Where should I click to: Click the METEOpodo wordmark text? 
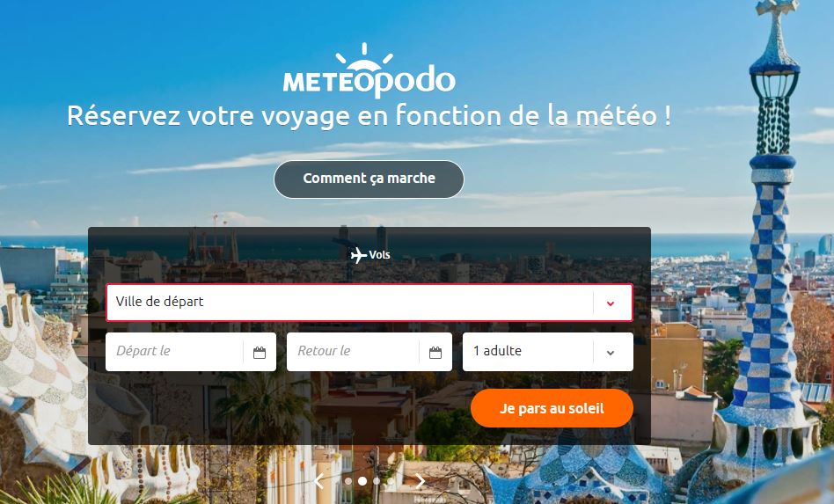click(369, 81)
